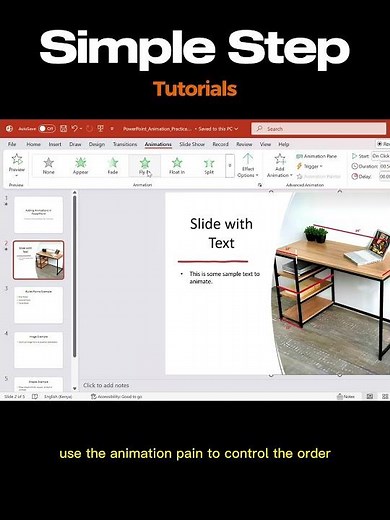Image resolution: width=390 pixels, height=520 pixels.
Task: Switch to the Transitions tab
Action: coord(125,144)
